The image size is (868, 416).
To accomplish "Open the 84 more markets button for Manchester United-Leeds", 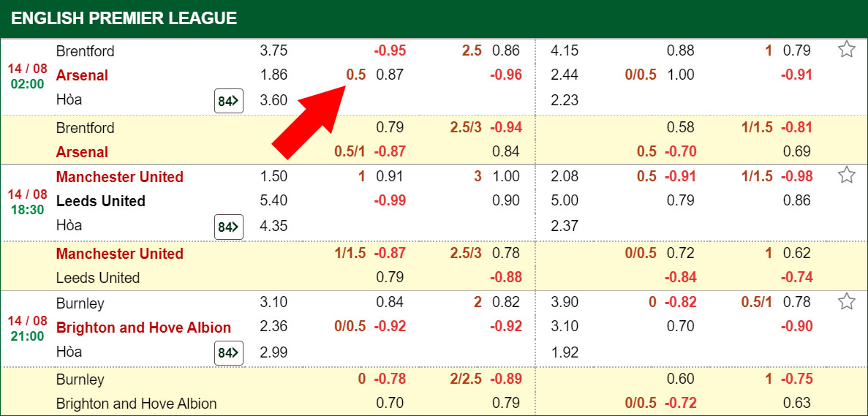I will click(229, 226).
